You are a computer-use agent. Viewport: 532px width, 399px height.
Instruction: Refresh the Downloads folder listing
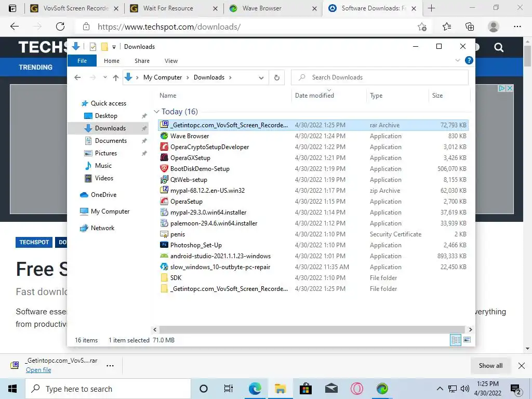277,78
